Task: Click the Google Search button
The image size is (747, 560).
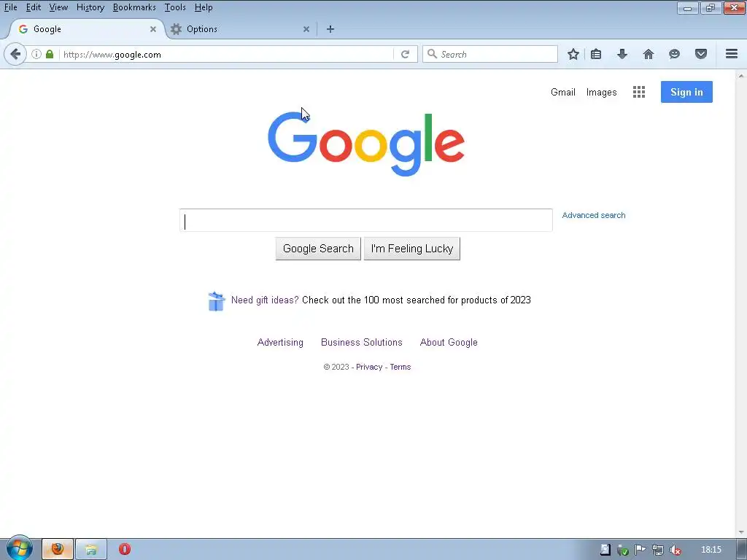Action: pos(318,249)
